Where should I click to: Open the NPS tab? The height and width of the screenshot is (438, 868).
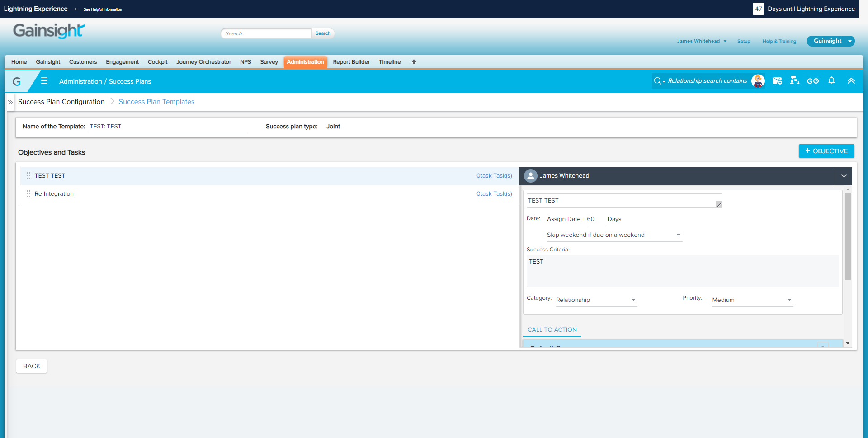(245, 62)
